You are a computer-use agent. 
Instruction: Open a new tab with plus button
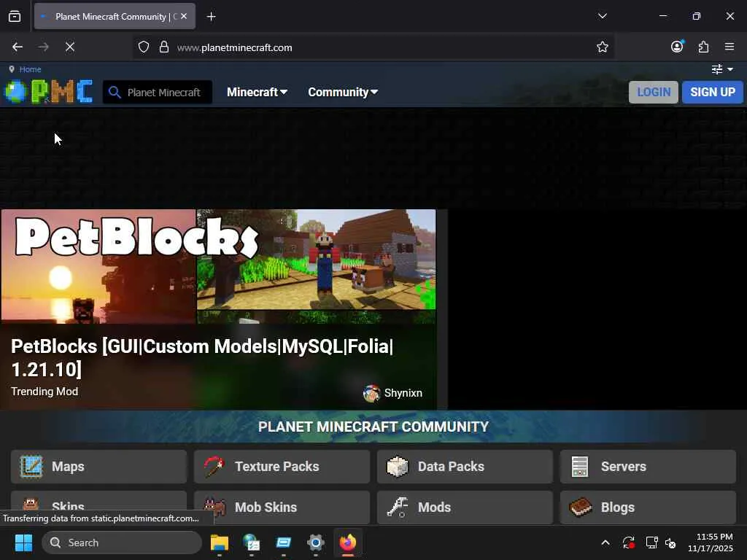tap(211, 17)
